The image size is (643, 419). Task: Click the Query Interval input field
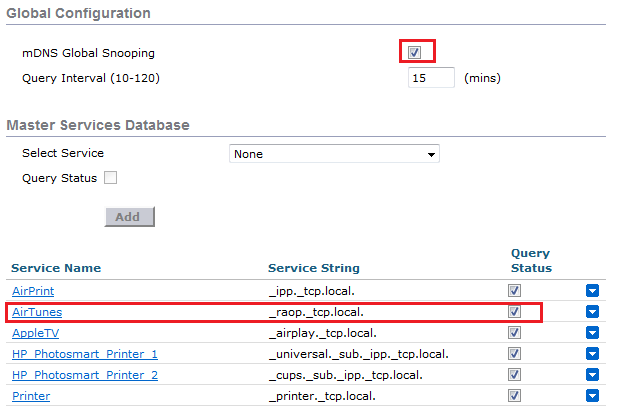pyautogui.click(x=431, y=78)
